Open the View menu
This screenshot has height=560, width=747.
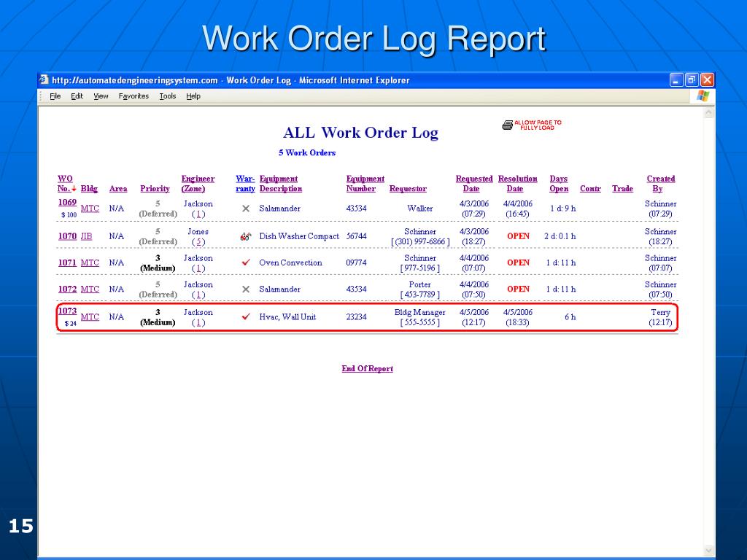[101, 96]
